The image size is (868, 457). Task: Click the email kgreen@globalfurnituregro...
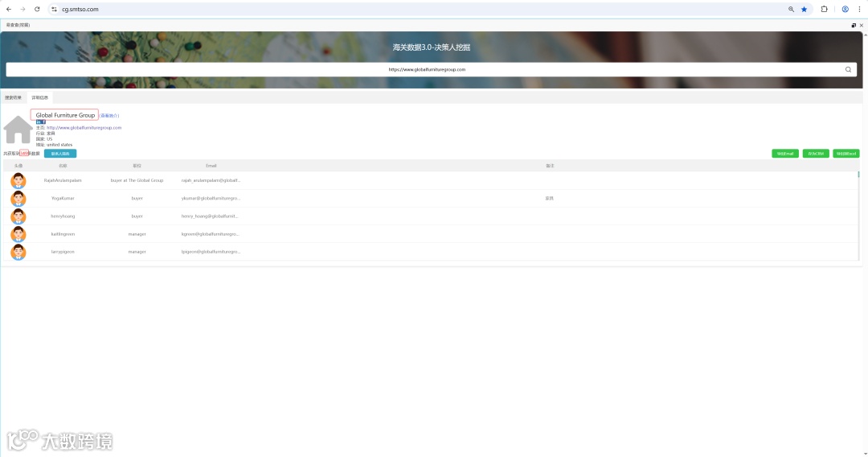pos(211,234)
